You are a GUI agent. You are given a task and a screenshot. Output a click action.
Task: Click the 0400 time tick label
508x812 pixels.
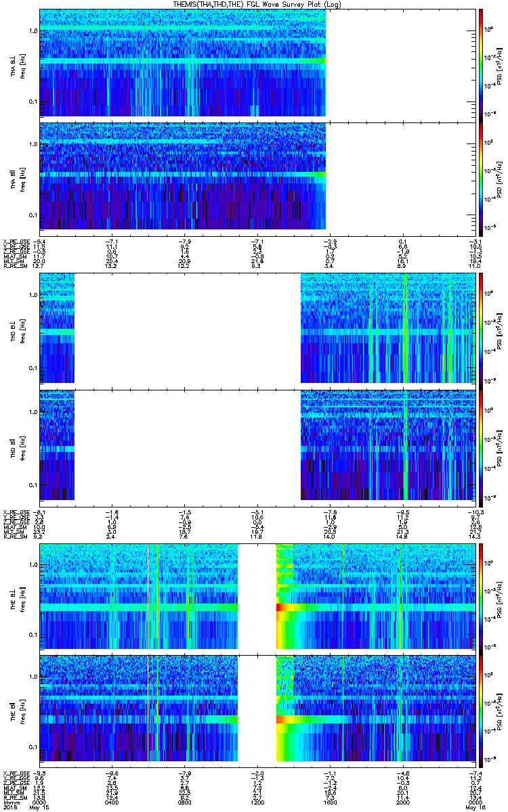pos(112,802)
